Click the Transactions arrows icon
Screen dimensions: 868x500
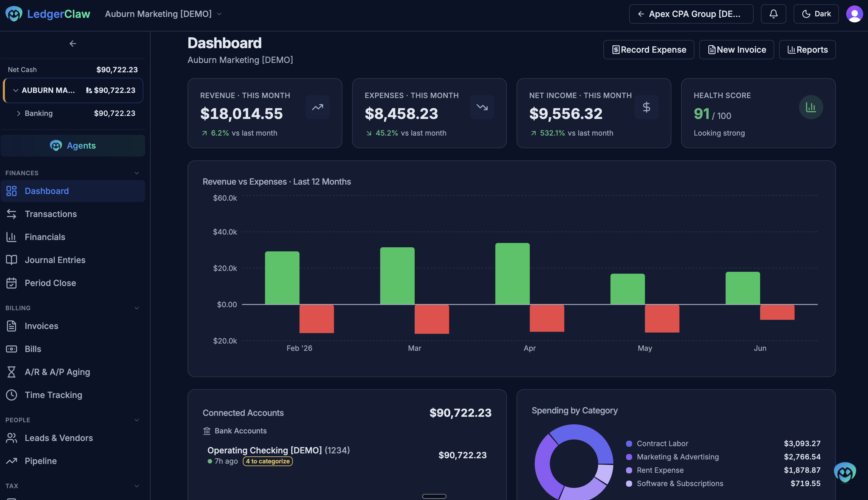pos(11,214)
